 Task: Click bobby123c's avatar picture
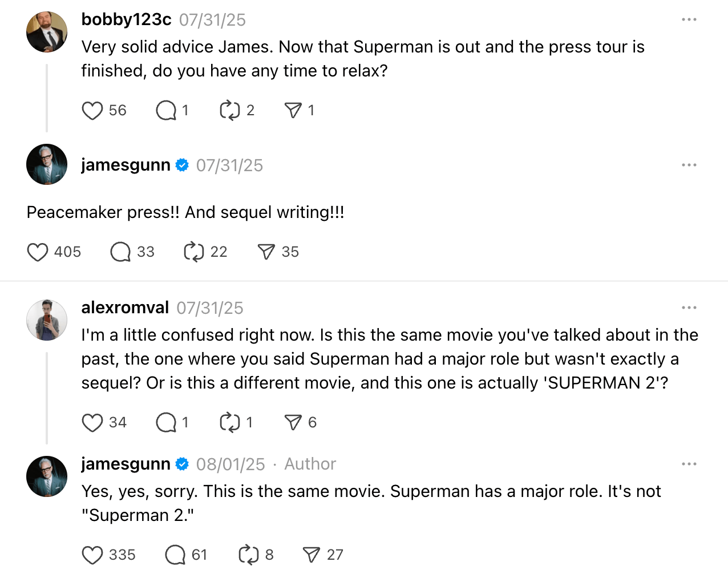coord(47,32)
